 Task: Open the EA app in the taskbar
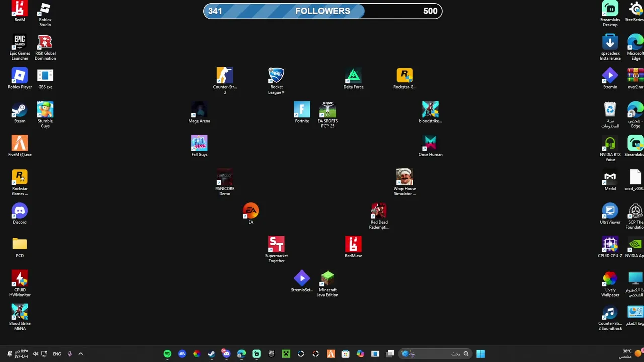tap(182, 354)
